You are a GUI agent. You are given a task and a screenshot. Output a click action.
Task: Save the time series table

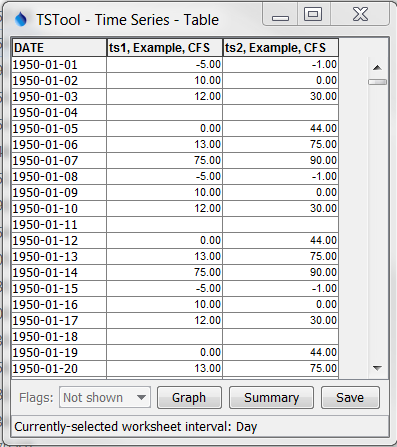[350, 397]
